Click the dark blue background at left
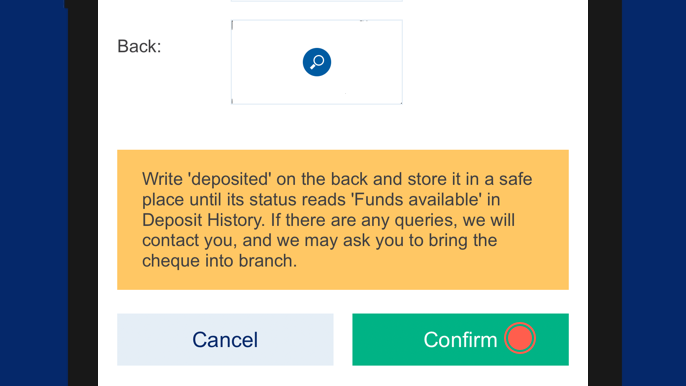The height and width of the screenshot is (386, 686). [34, 193]
